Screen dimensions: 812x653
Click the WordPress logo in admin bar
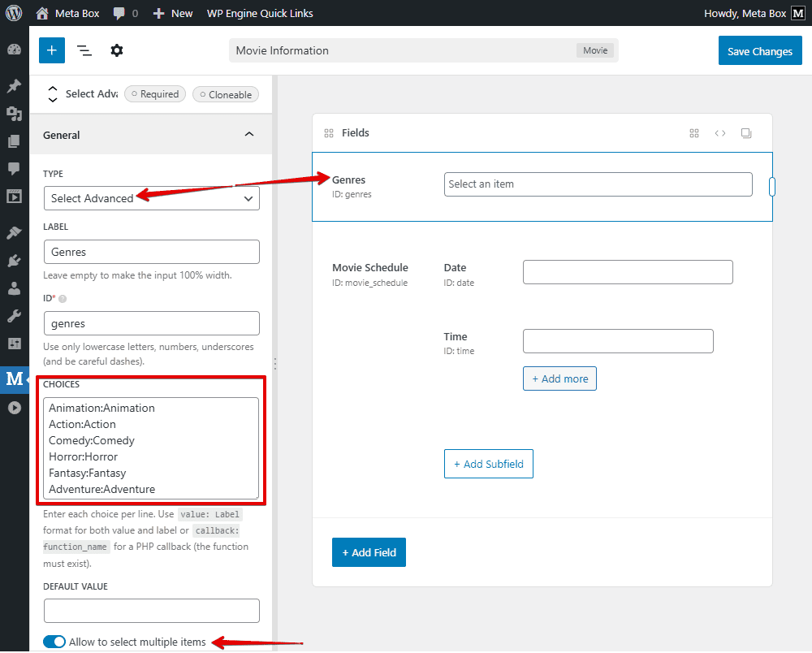click(x=14, y=13)
